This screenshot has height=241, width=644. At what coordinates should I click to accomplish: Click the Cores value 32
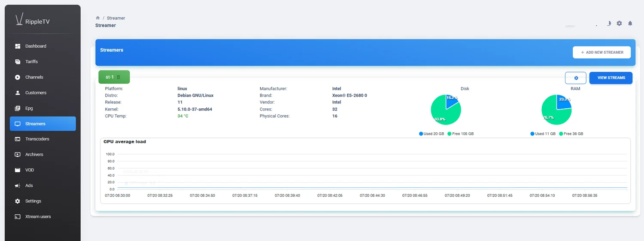(334, 109)
